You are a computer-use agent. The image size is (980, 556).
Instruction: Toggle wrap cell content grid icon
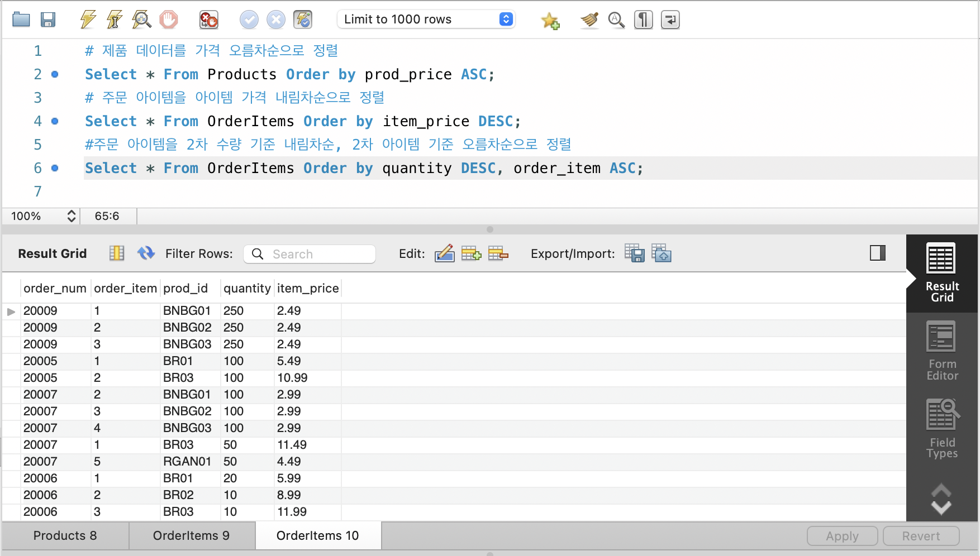coord(117,253)
